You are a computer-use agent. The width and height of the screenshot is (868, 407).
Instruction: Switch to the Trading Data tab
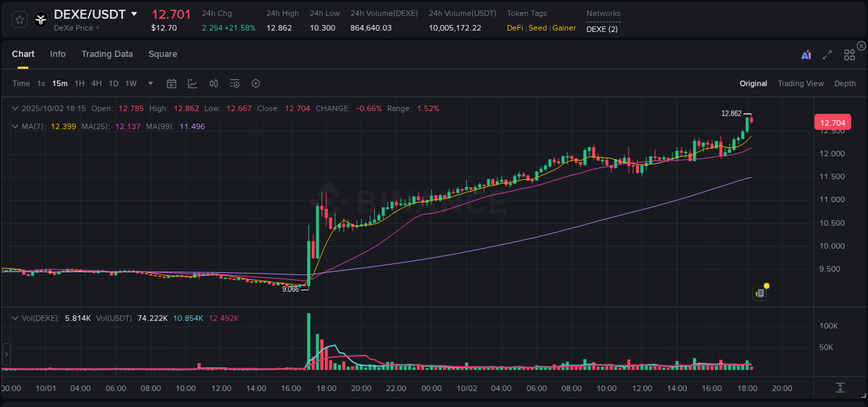[107, 53]
